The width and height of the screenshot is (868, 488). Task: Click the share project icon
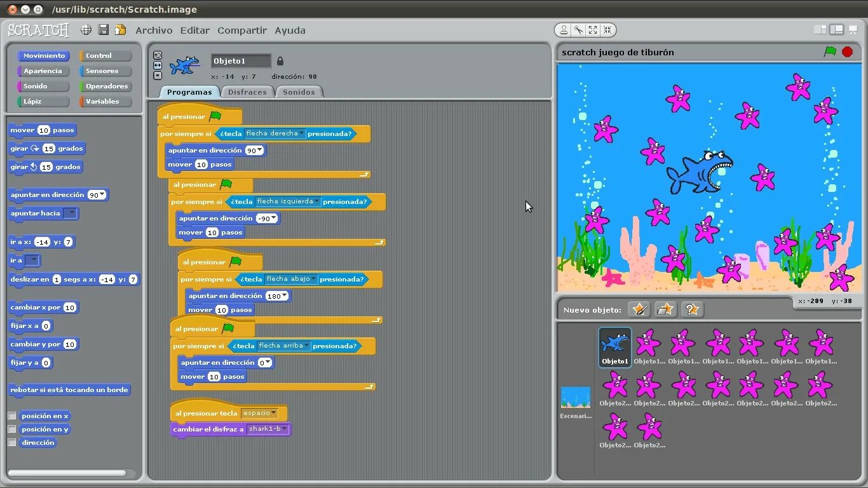120,30
